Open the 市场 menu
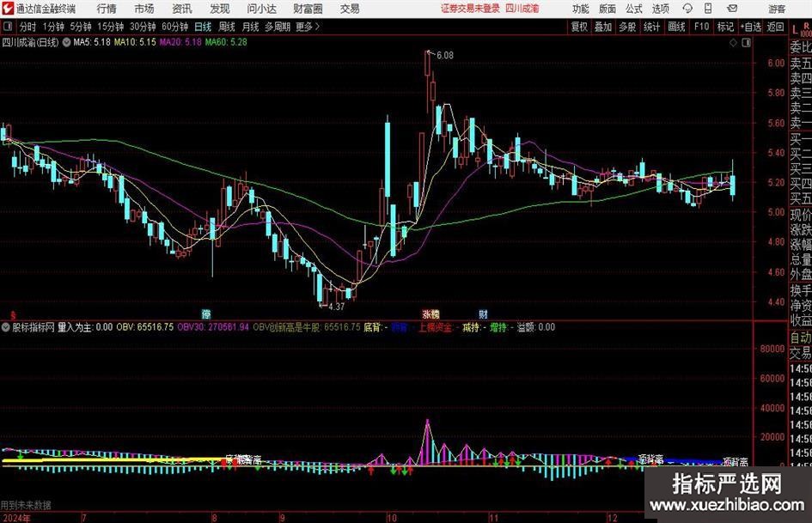The image size is (812, 523). 144,9
